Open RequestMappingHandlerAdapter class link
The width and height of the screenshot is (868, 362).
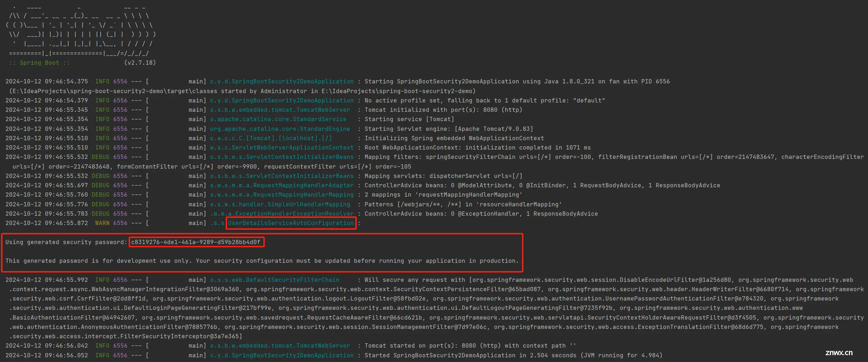(282, 185)
